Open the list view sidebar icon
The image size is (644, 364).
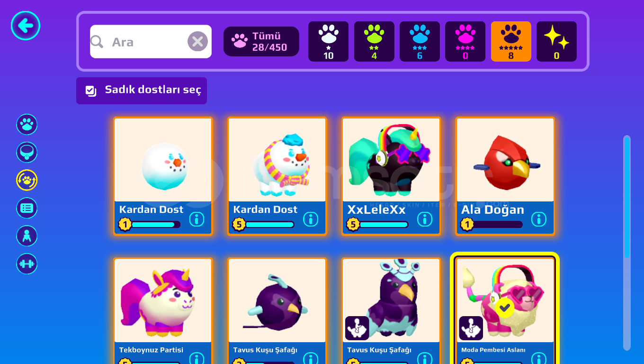(27, 208)
